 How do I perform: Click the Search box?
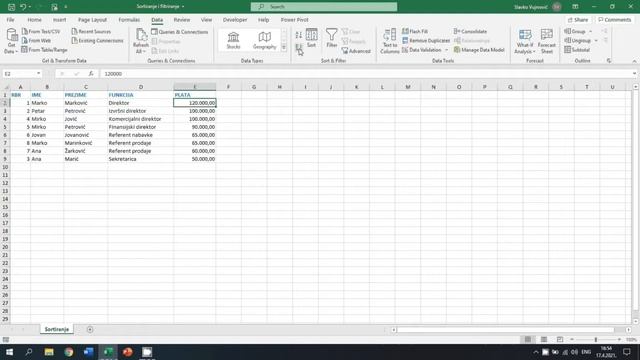point(324,7)
